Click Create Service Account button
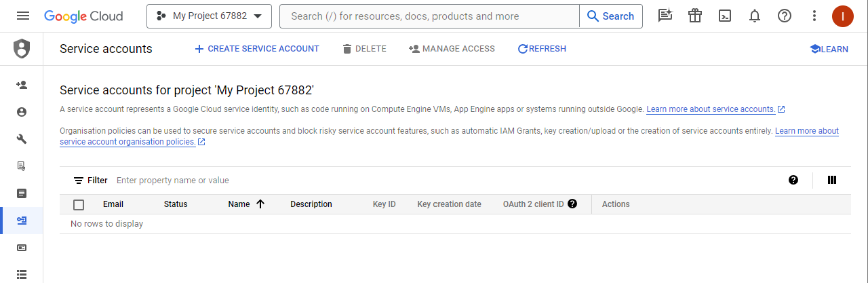 [x=256, y=49]
